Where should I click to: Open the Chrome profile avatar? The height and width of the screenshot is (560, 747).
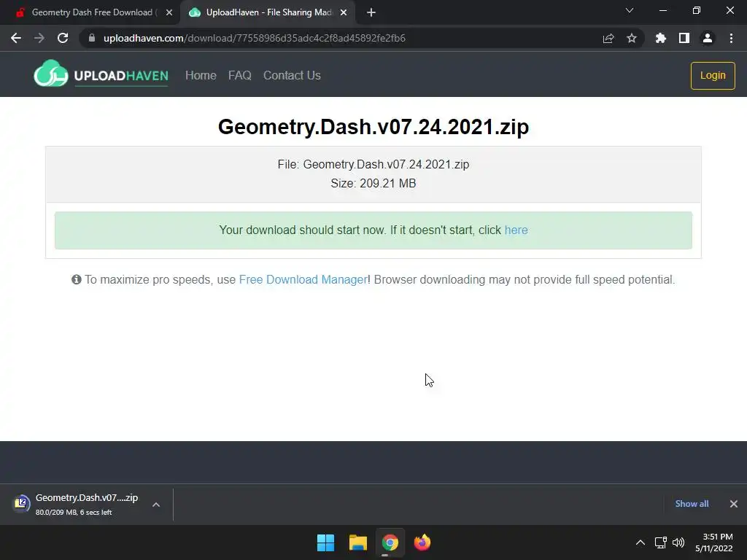coord(708,38)
